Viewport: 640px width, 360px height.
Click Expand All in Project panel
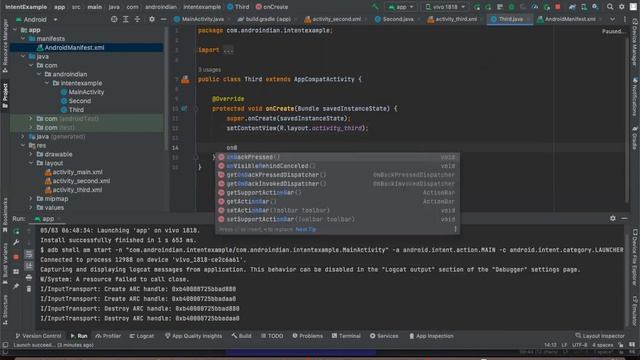point(126,19)
